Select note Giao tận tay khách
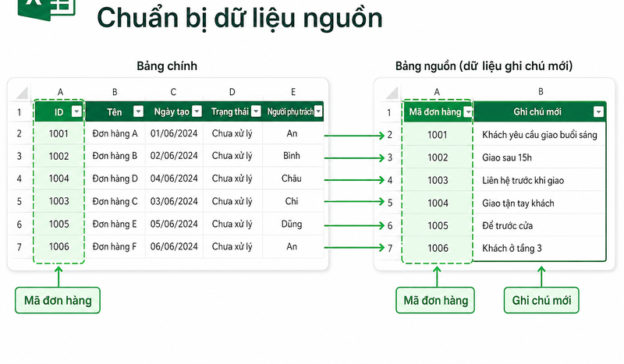 pyautogui.click(x=540, y=203)
